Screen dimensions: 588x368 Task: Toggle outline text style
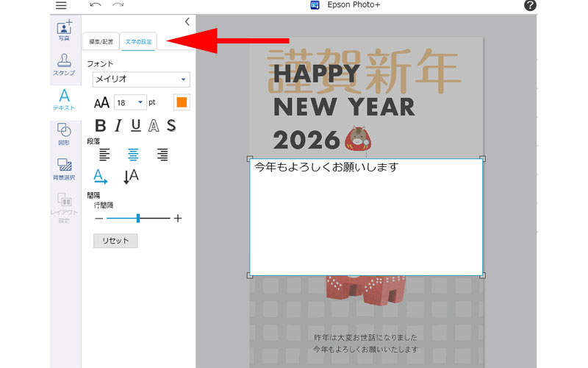pyautogui.click(x=154, y=125)
